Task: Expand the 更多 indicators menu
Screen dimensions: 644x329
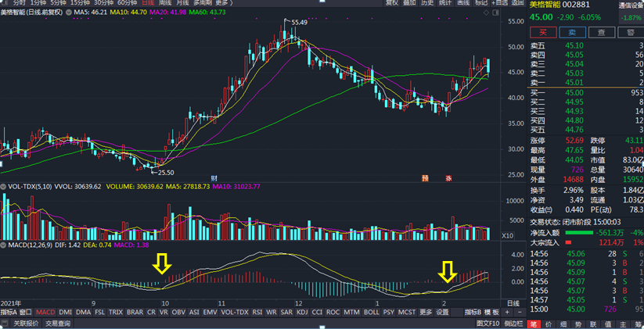Action: click(426, 312)
